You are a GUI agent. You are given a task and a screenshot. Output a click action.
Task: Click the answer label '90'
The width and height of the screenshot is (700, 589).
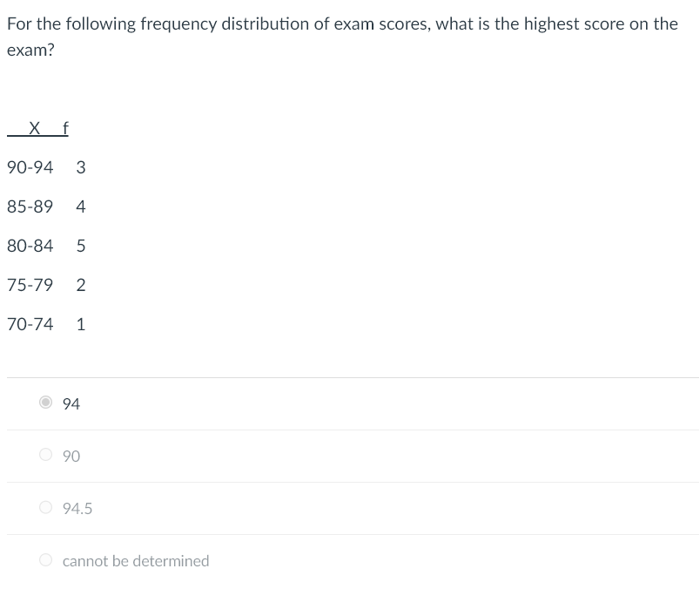pos(70,456)
